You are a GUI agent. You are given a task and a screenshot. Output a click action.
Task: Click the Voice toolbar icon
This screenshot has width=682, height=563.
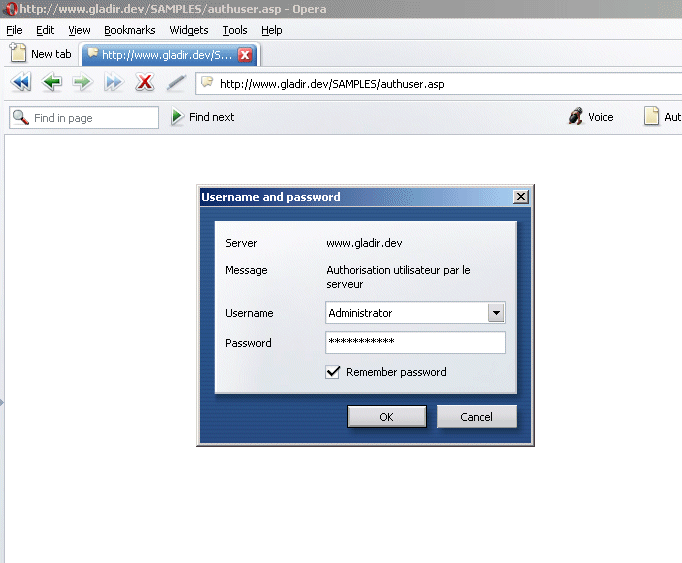[575, 116]
